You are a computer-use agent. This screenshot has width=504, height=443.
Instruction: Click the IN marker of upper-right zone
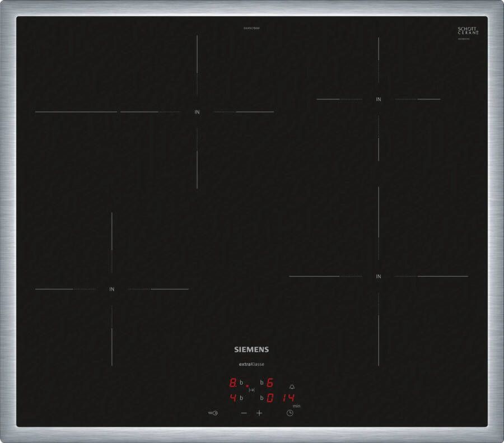[379, 100]
